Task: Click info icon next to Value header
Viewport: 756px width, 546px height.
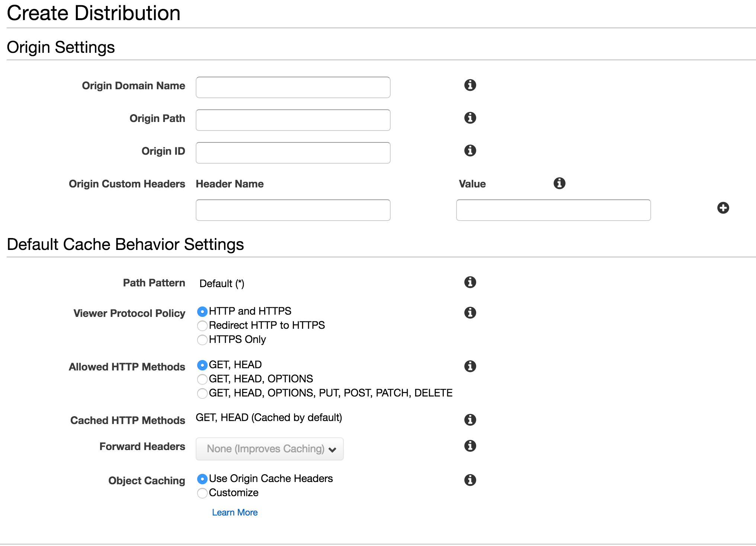Action: [x=559, y=183]
